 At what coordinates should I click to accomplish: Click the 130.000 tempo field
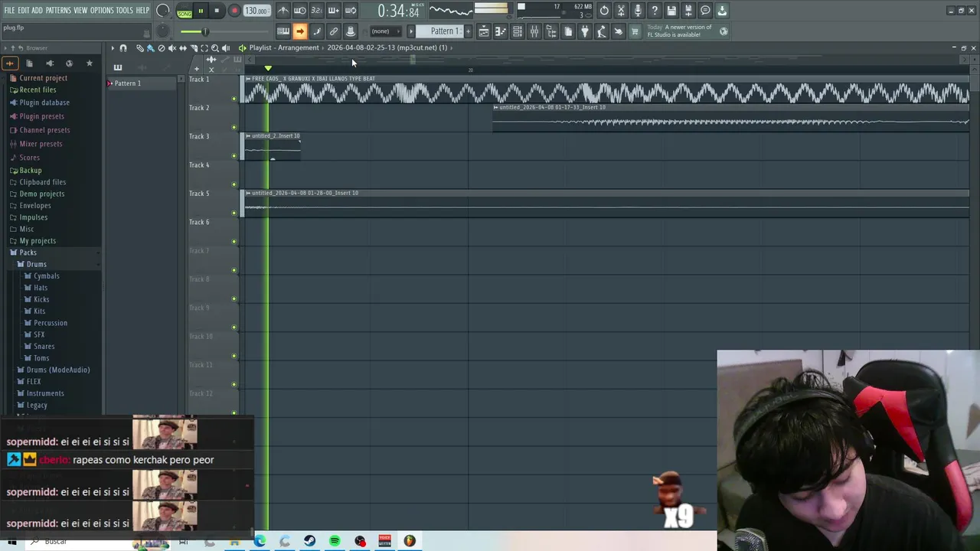pyautogui.click(x=256, y=11)
